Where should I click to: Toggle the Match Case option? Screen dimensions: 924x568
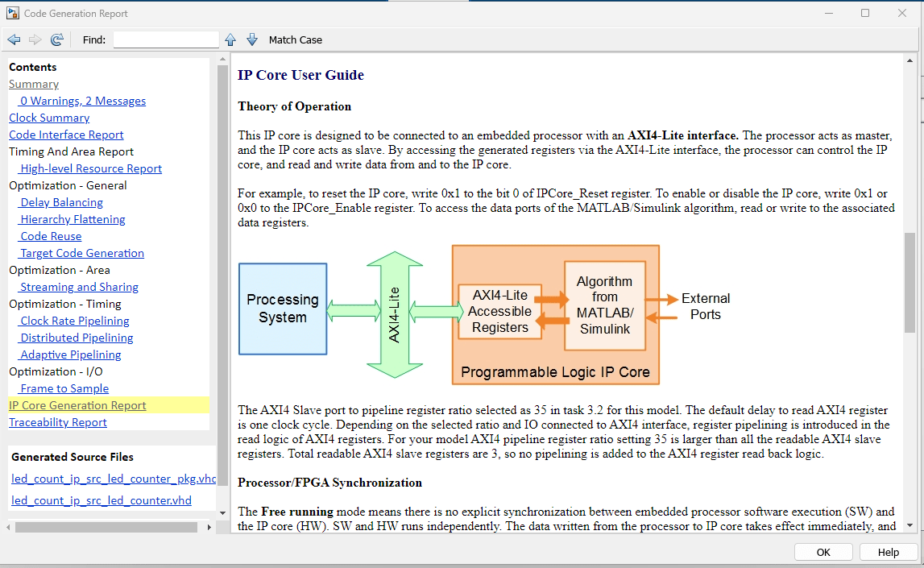click(295, 39)
